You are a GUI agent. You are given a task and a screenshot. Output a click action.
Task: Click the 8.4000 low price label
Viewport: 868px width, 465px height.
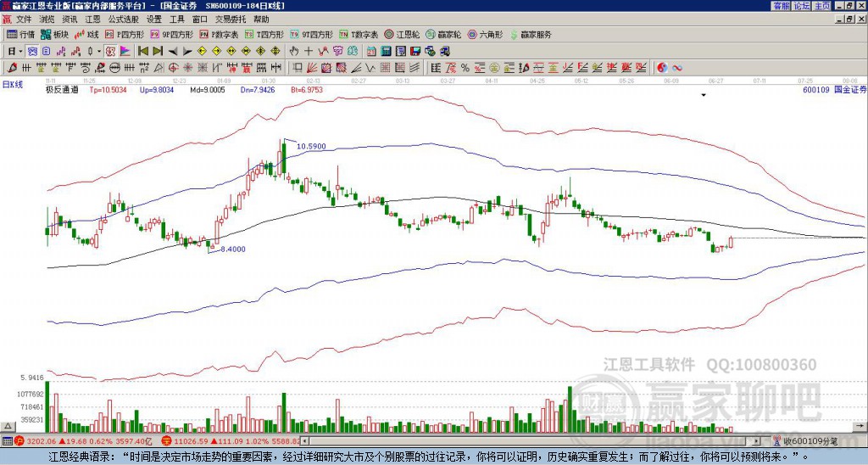[x=233, y=249]
